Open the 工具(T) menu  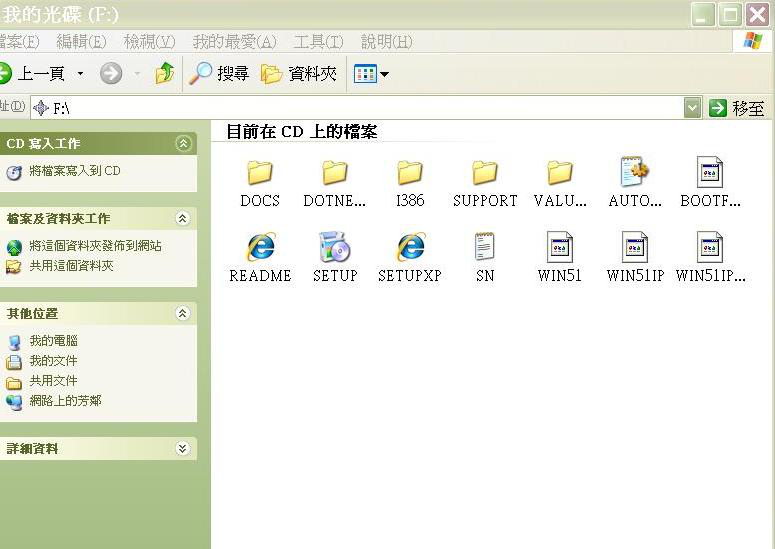coord(318,42)
